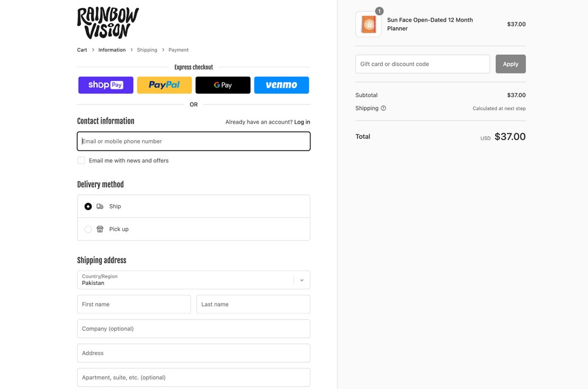Click the chevron after Cart breadcrumb
This screenshot has width=588, height=389.
pyautogui.click(x=92, y=49)
